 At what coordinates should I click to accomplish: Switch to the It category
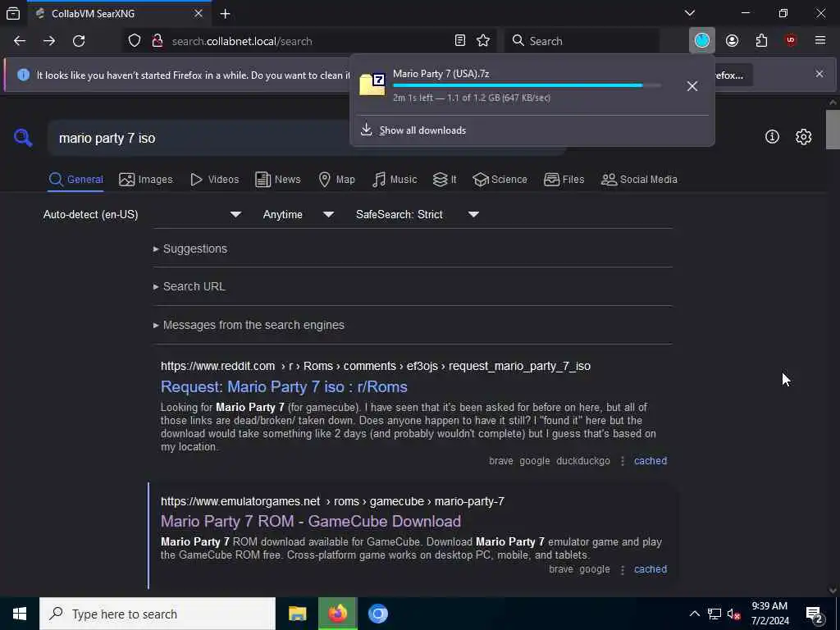click(x=445, y=180)
